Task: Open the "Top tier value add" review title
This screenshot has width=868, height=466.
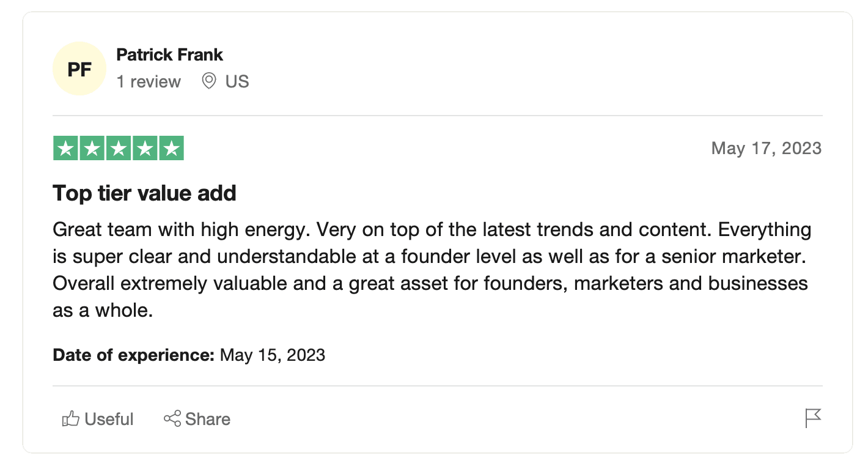Action: (144, 193)
